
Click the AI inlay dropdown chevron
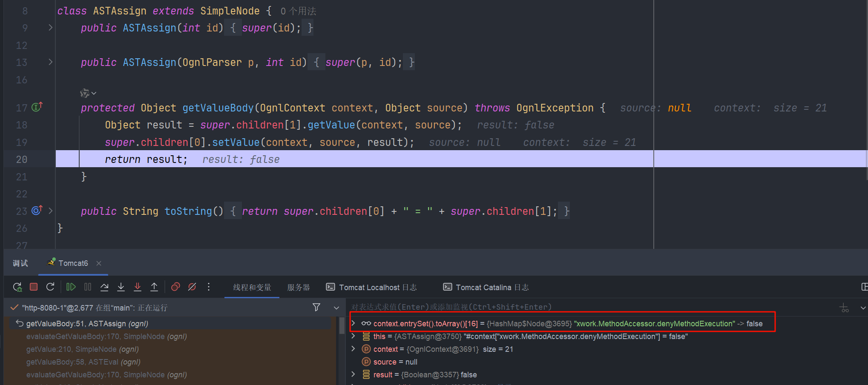94,93
